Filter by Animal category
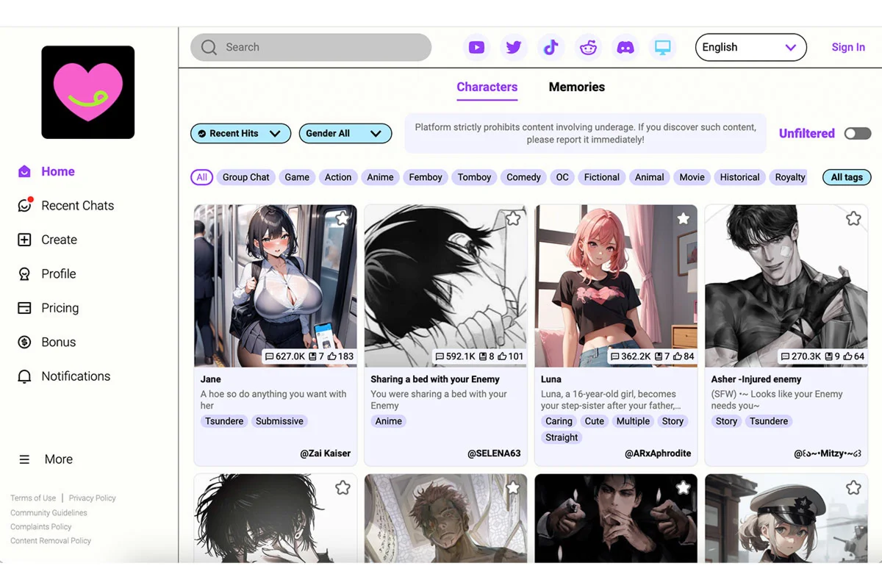 pyautogui.click(x=650, y=177)
